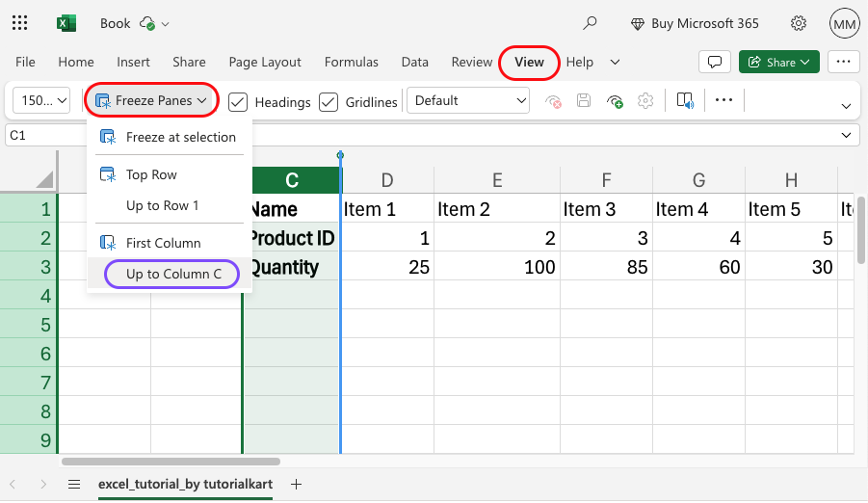Open more View ribbon options ellipsis

click(x=723, y=100)
